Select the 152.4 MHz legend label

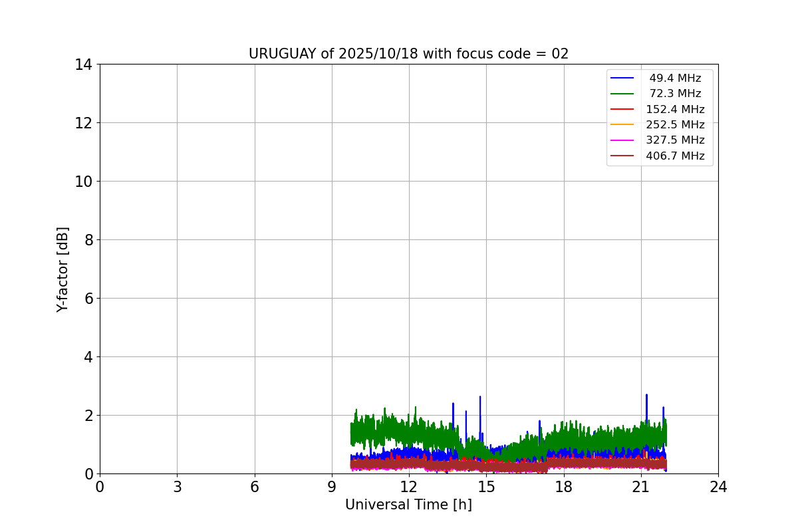point(675,109)
